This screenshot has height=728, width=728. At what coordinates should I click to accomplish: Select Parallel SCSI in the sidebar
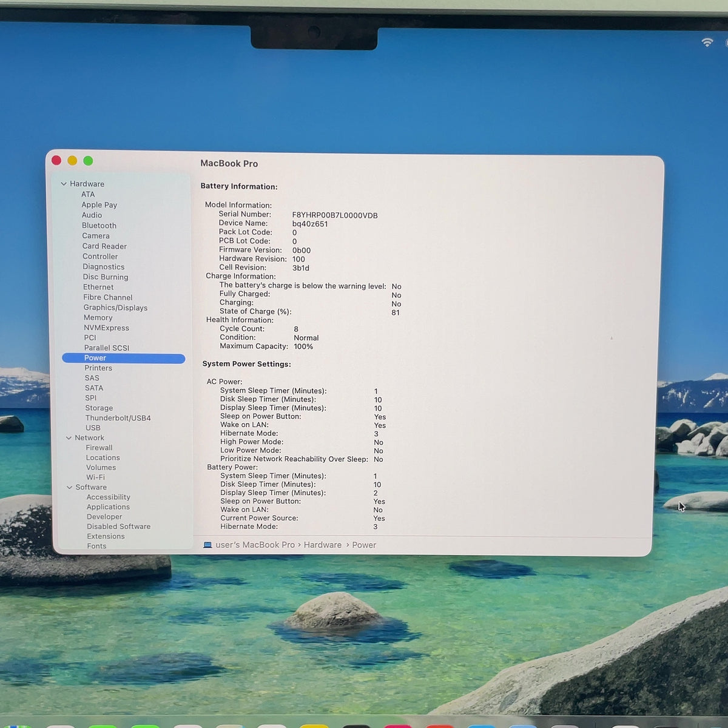107,348
